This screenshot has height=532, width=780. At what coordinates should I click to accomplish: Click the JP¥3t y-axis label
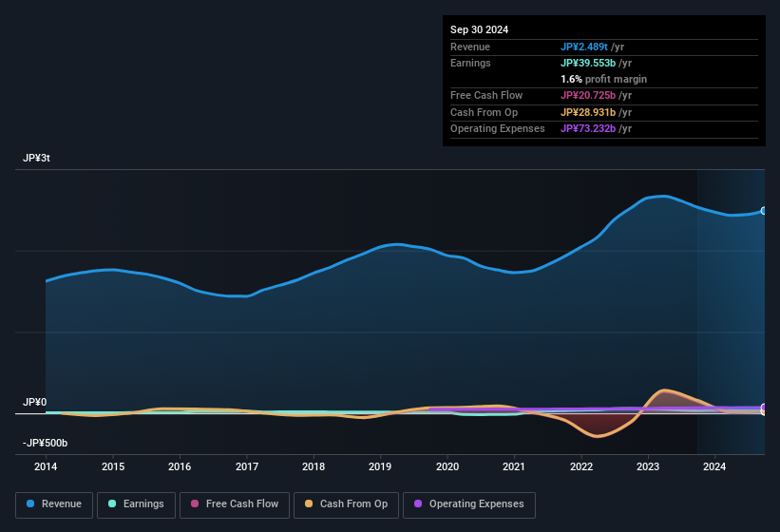36,158
